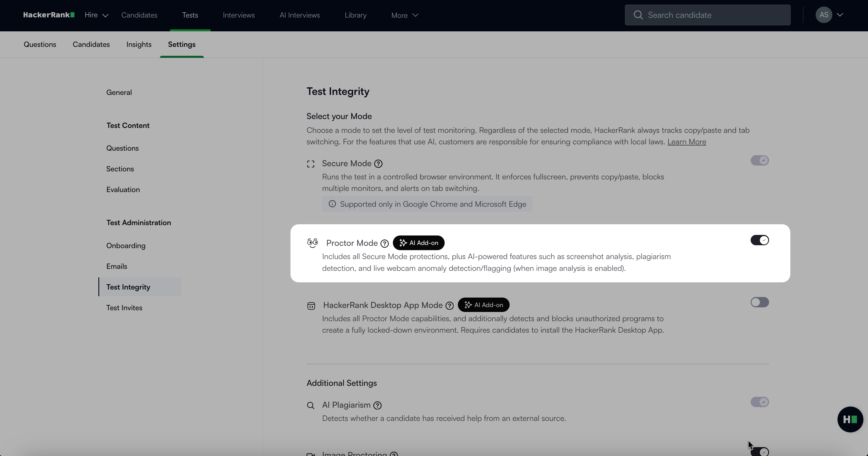Open the Emails settings section
The height and width of the screenshot is (456, 868).
pos(116,267)
